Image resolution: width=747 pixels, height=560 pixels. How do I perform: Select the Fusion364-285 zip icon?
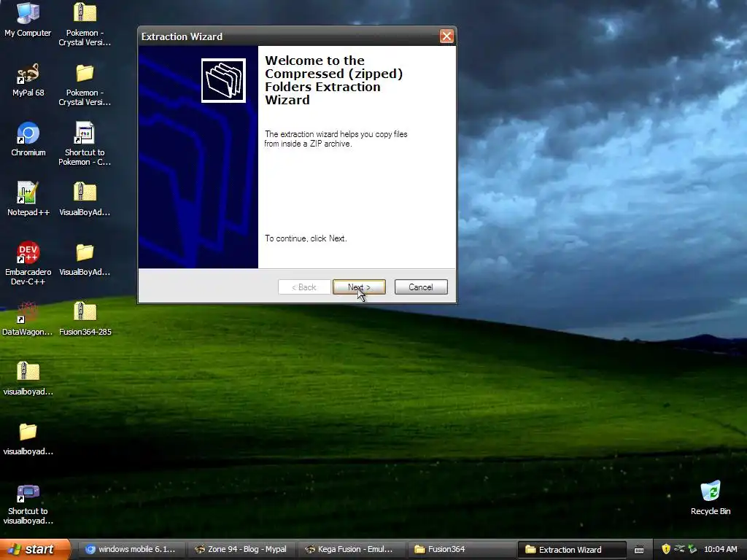coord(85,319)
